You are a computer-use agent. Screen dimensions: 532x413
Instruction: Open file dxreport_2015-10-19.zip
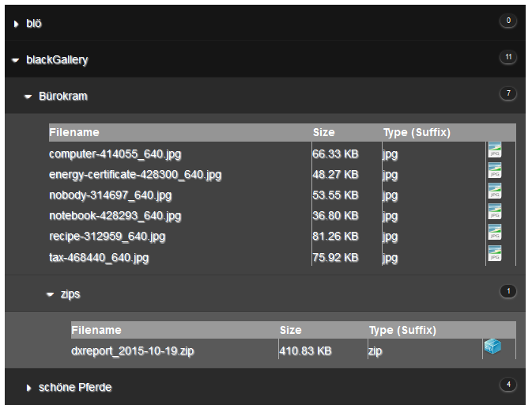[x=133, y=351]
